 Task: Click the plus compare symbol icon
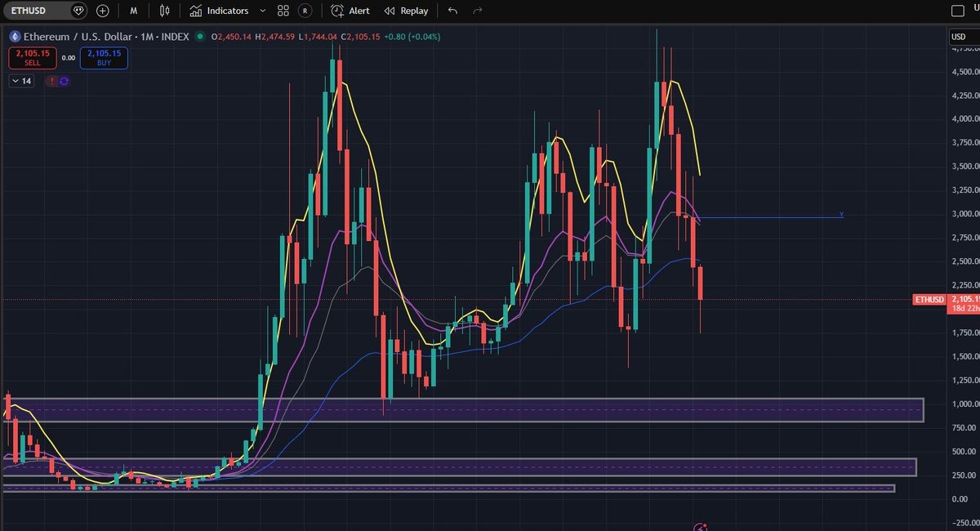[102, 11]
